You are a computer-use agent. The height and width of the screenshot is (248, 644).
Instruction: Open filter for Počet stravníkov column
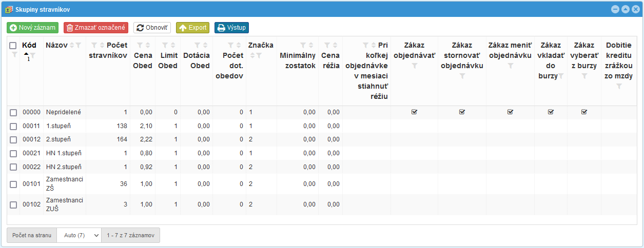tap(94, 45)
